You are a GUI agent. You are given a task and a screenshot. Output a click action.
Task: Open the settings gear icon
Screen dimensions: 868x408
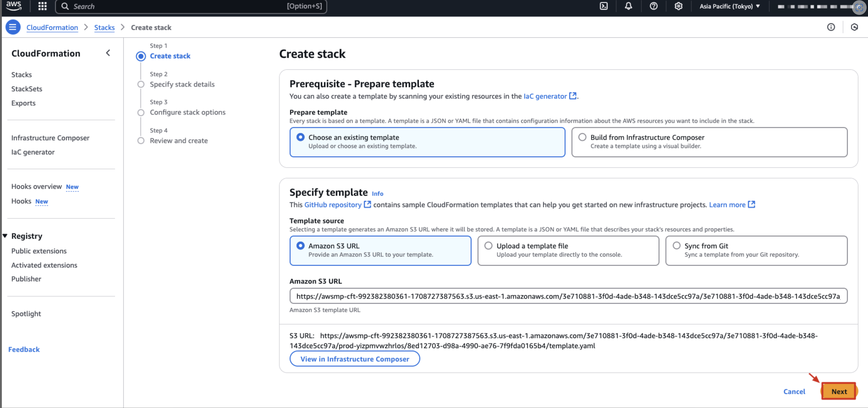678,6
